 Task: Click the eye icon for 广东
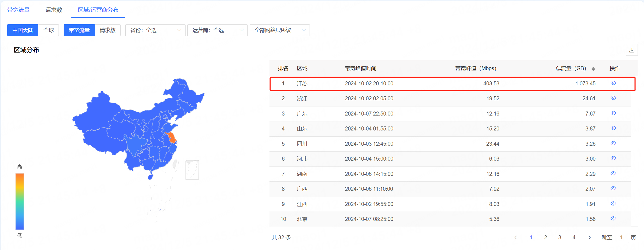[613, 113]
